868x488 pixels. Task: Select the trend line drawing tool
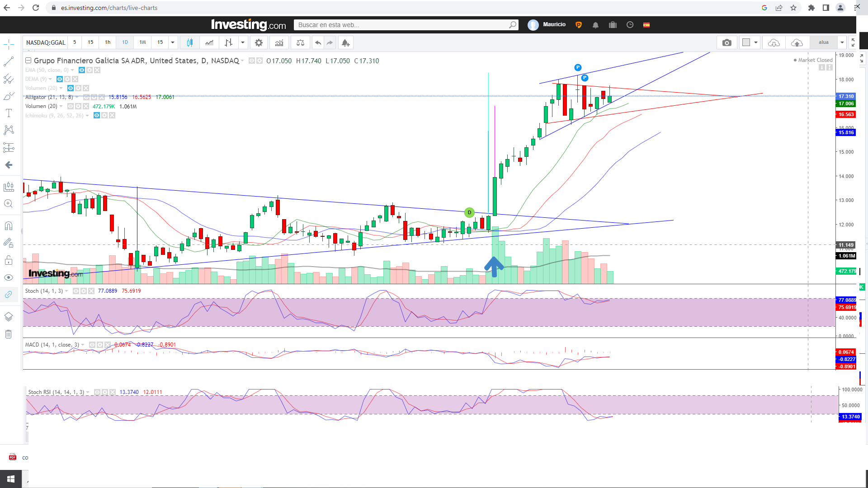pyautogui.click(x=9, y=61)
